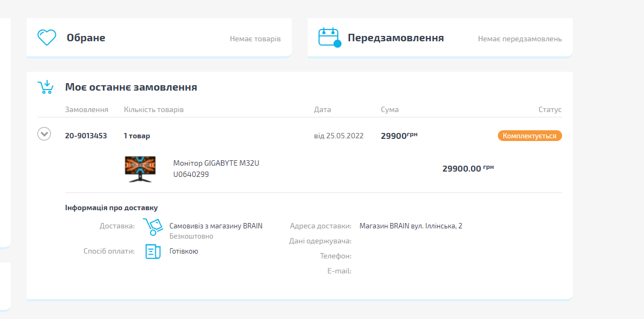Viewport: 644px width, 319px height.
Task: Click the Статус column header
Action: (550, 109)
